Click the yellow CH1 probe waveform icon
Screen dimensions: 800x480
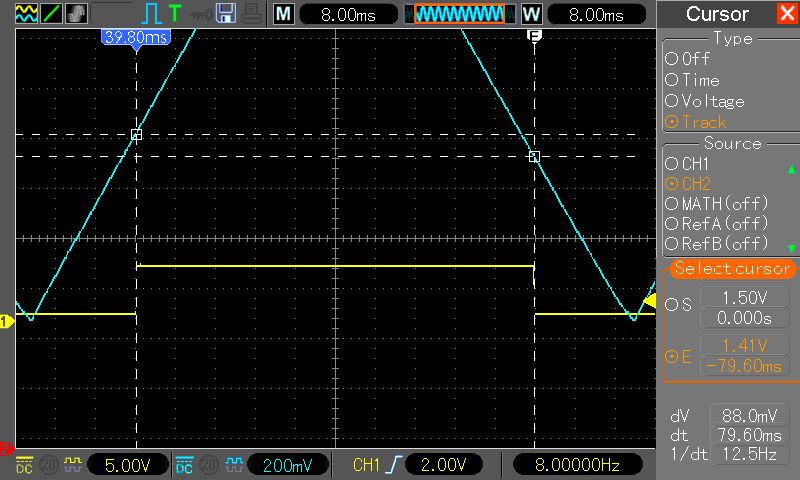coord(72,464)
